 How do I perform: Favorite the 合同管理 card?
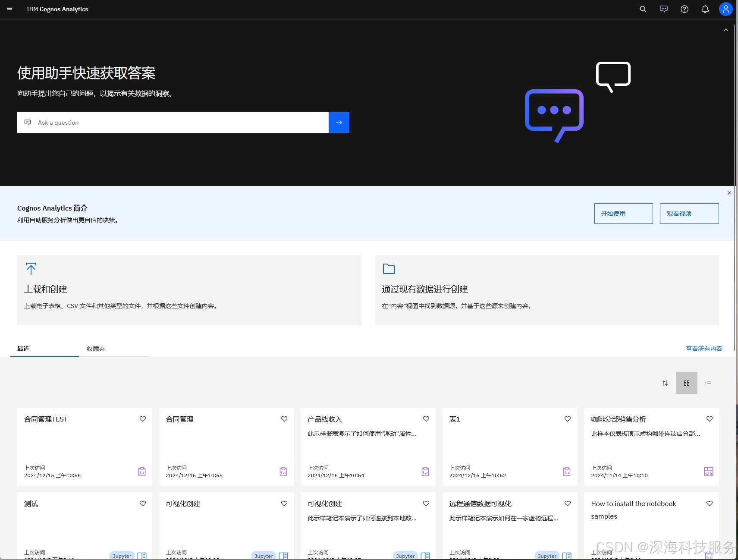click(284, 419)
